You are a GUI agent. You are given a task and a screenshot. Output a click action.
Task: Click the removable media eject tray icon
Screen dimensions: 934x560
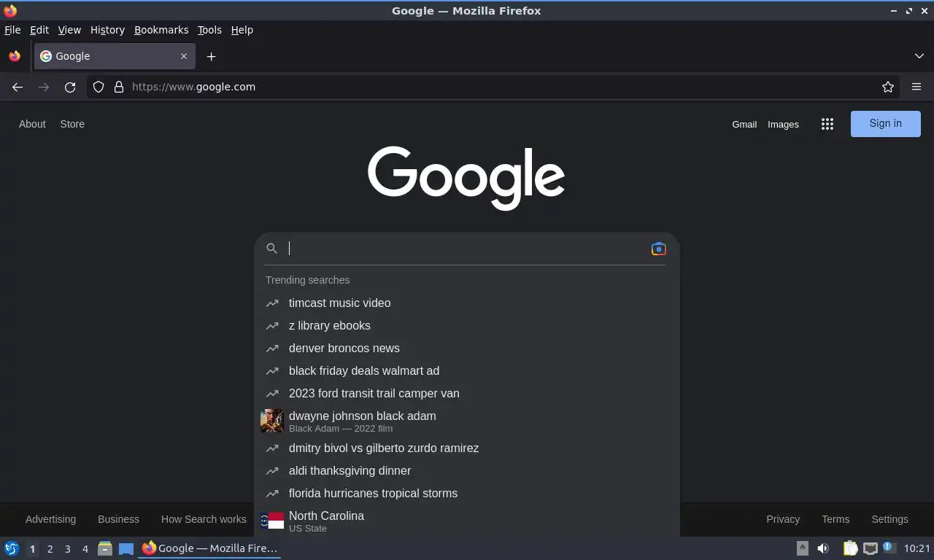(803, 548)
